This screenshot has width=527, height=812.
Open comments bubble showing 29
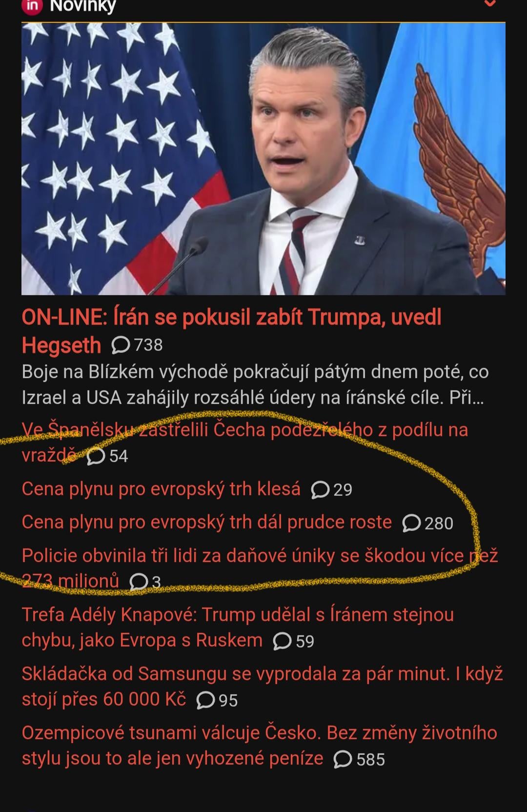[x=331, y=489]
